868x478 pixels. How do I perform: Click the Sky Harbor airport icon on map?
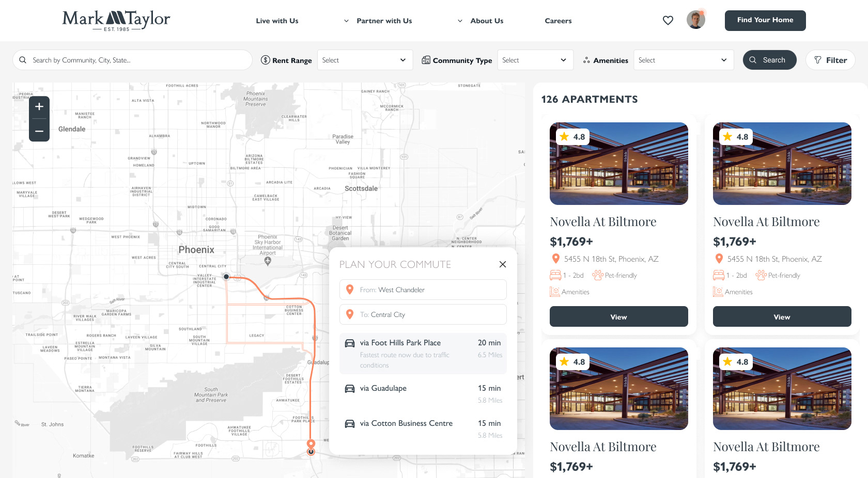pyautogui.click(x=268, y=261)
